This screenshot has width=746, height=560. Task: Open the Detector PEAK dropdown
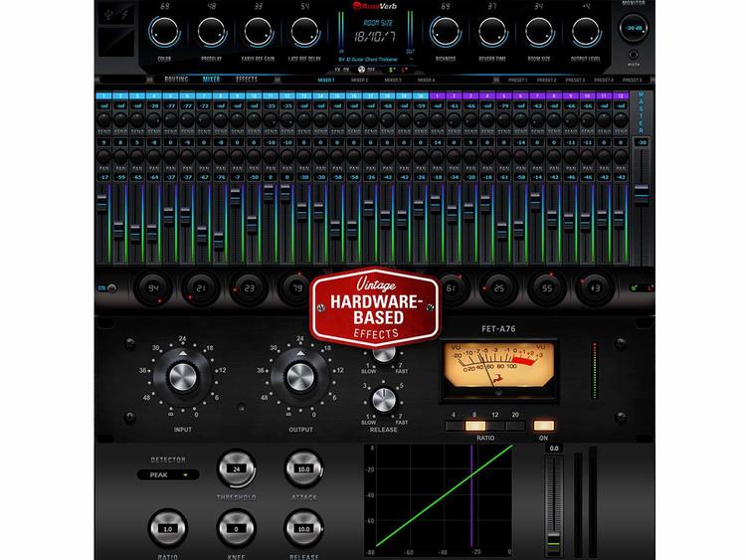click(x=168, y=474)
